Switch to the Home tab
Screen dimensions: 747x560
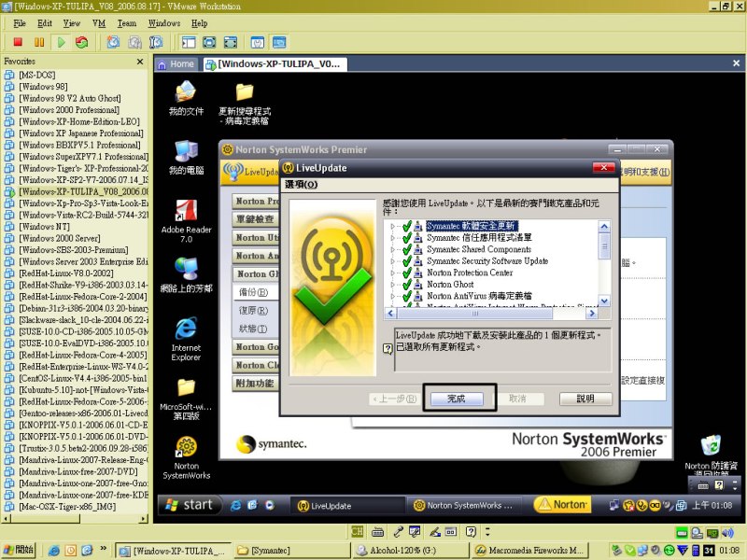[x=176, y=63]
